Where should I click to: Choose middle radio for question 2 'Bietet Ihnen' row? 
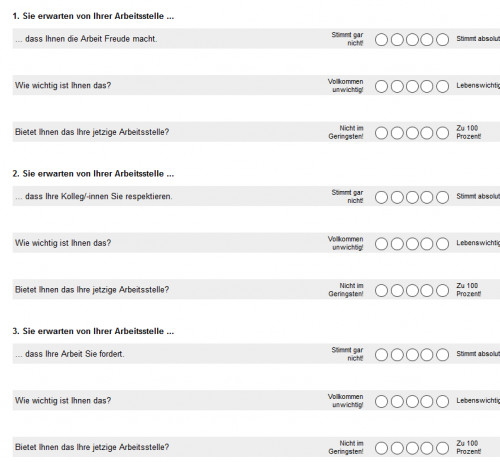pyautogui.click(x=412, y=291)
